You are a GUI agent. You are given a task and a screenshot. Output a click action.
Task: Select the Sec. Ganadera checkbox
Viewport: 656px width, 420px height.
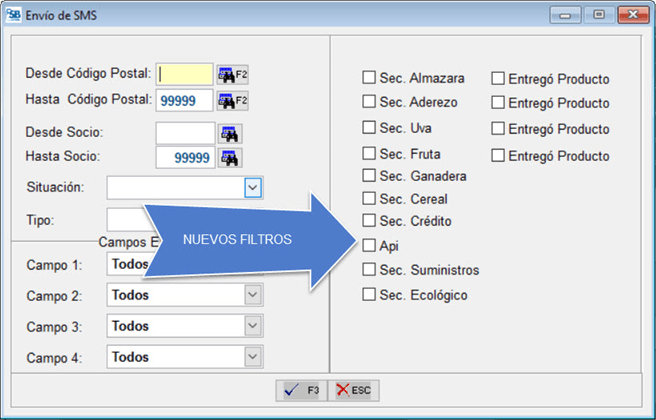tap(369, 175)
